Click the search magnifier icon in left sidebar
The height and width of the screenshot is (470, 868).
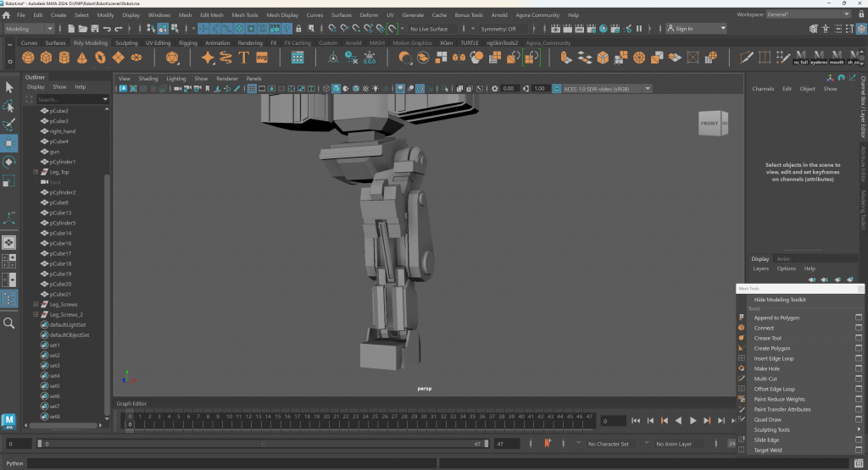(9, 323)
